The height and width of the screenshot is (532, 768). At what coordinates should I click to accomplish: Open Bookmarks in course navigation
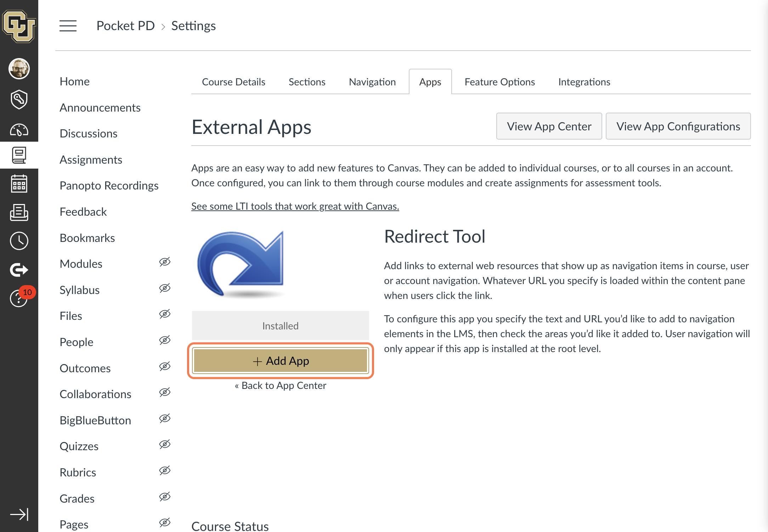(x=87, y=238)
